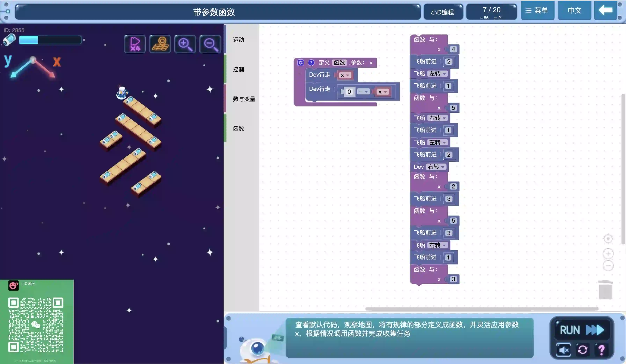Zoom out the game map view
Screen dimensions: 626x364
pyautogui.click(x=210, y=44)
